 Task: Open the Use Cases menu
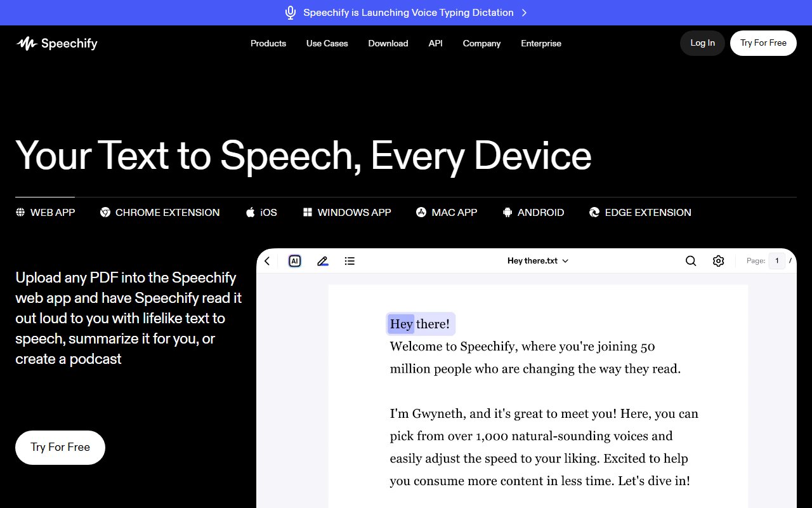(x=327, y=43)
